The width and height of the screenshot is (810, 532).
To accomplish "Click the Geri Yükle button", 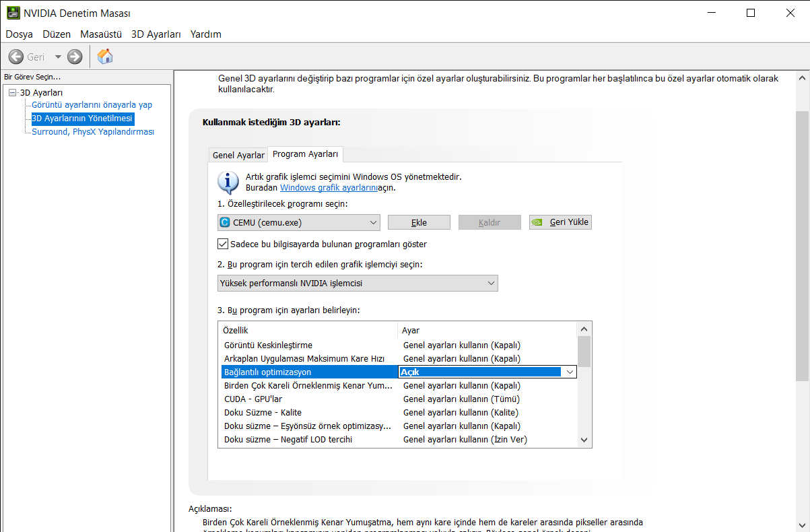I will [x=560, y=222].
